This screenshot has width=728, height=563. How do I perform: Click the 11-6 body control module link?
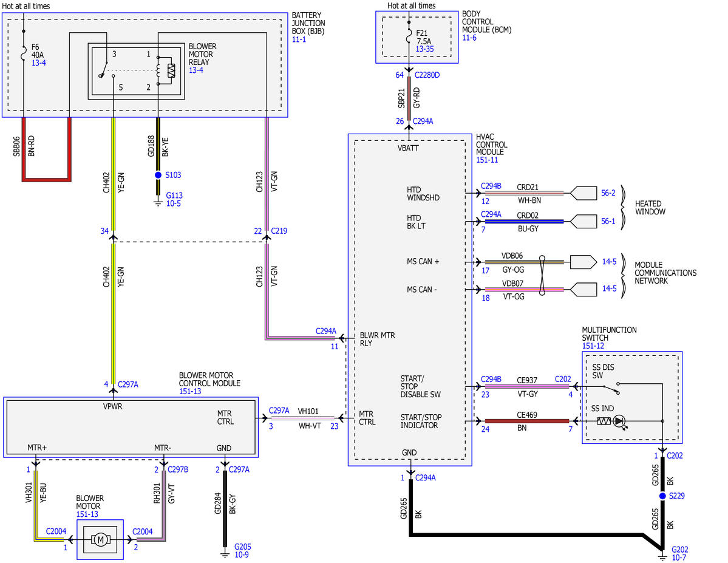[x=469, y=38]
